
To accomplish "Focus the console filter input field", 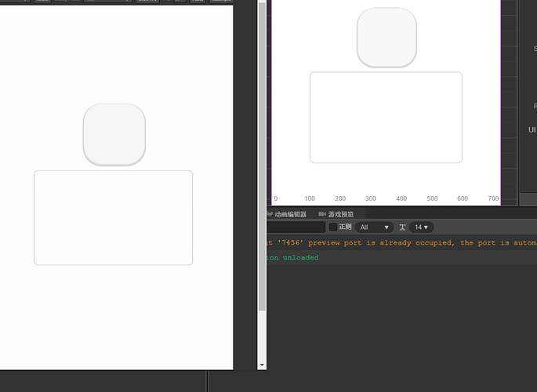I will pyautogui.click(x=296, y=227).
